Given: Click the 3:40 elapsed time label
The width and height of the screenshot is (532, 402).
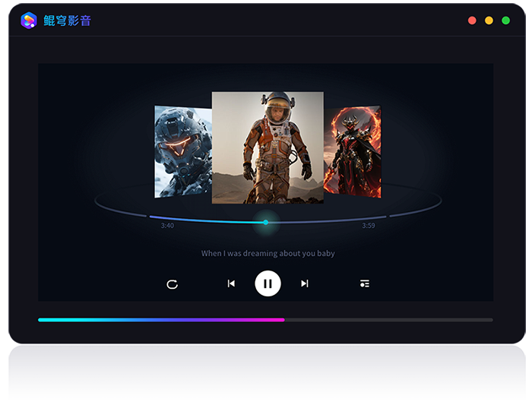Looking at the screenshot, I should (x=167, y=226).
